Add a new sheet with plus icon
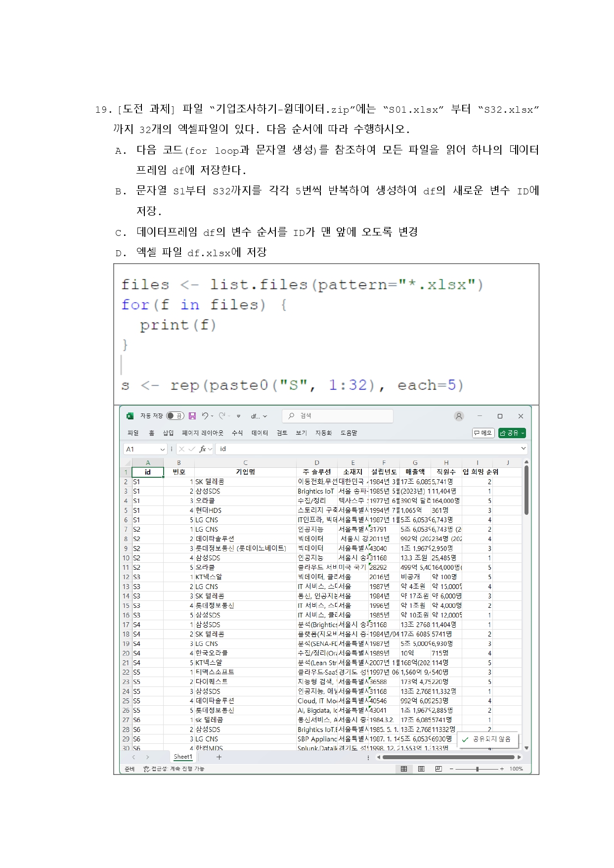 click(x=219, y=757)
